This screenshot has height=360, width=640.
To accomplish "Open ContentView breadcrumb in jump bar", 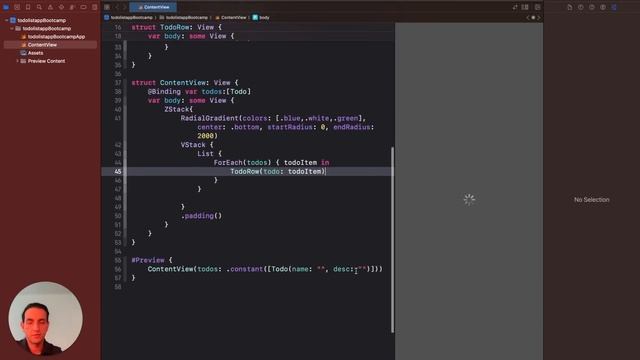I will 231,18.
